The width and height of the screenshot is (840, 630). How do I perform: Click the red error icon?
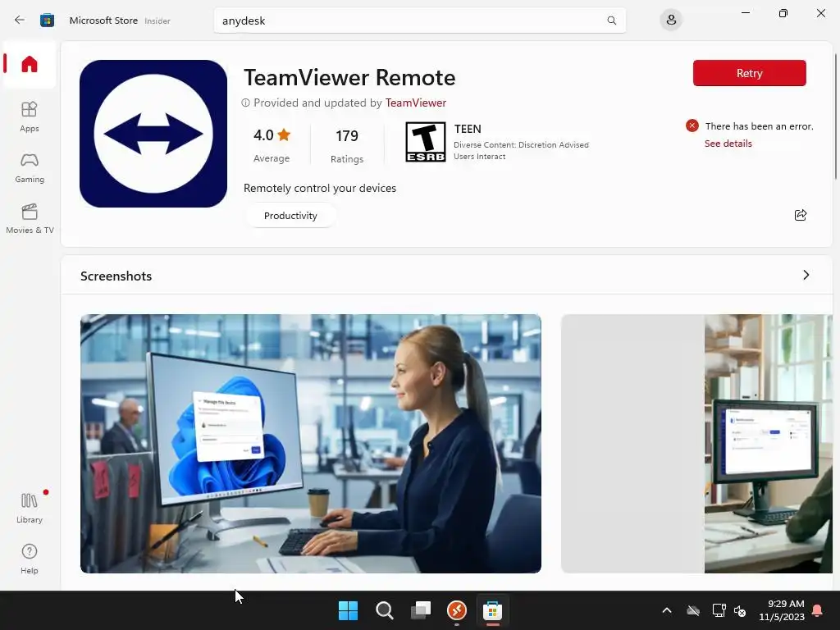(x=692, y=126)
